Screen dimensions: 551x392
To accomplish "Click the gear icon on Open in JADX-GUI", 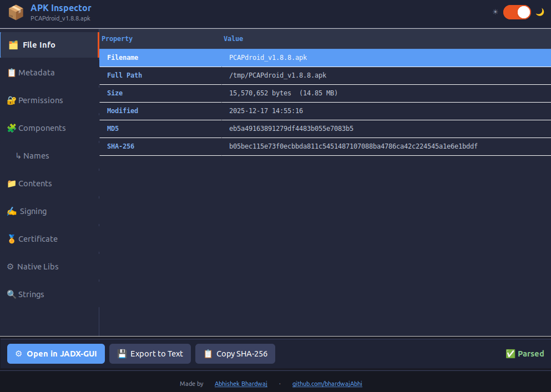I will click(x=19, y=354).
